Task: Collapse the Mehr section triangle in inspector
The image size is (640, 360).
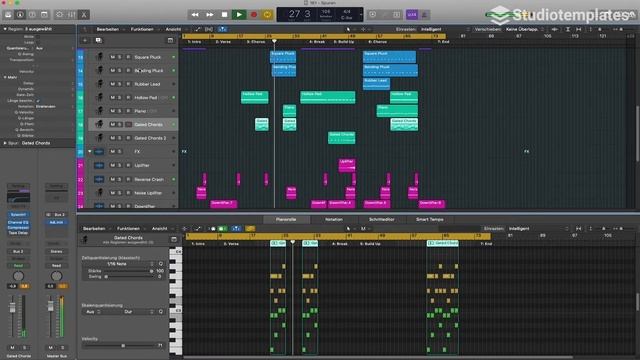Action: (5, 77)
